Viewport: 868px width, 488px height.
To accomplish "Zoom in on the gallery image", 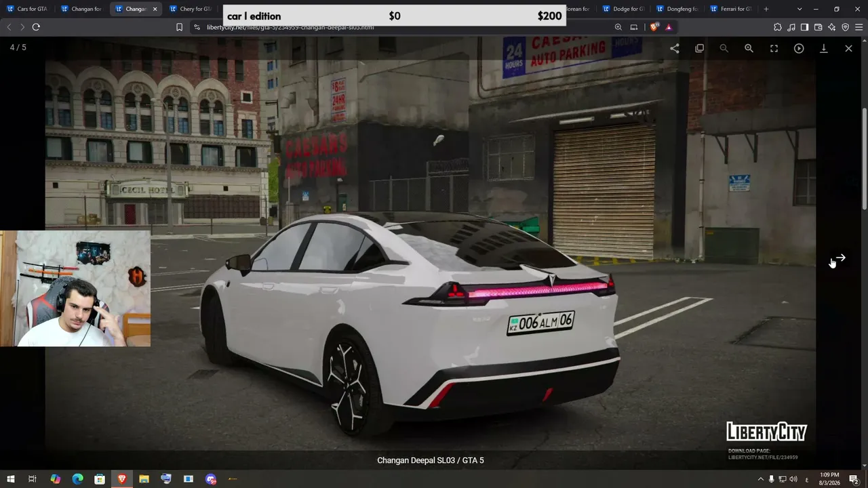I will (749, 48).
